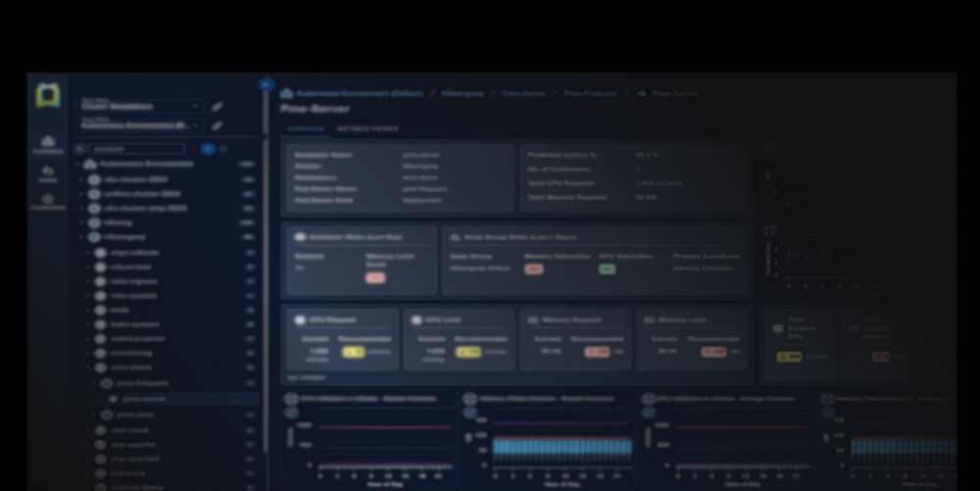Click the Densify logo in the sidebar
The width and height of the screenshot is (980, 491).
(x=47, y=96)
